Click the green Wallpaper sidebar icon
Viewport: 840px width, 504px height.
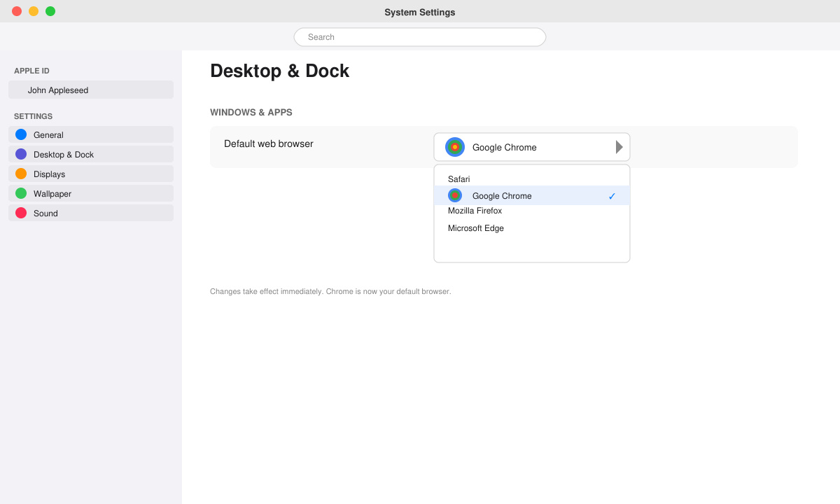(21, 193)
